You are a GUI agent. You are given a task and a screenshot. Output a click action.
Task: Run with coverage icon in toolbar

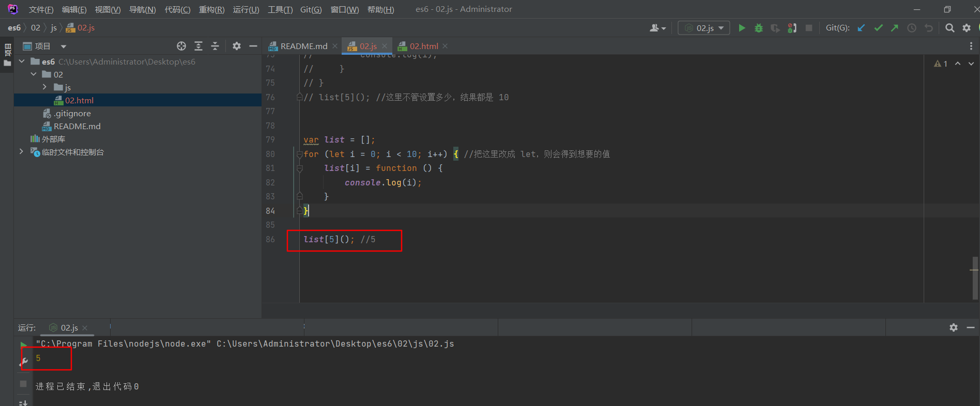click(775, 28)
